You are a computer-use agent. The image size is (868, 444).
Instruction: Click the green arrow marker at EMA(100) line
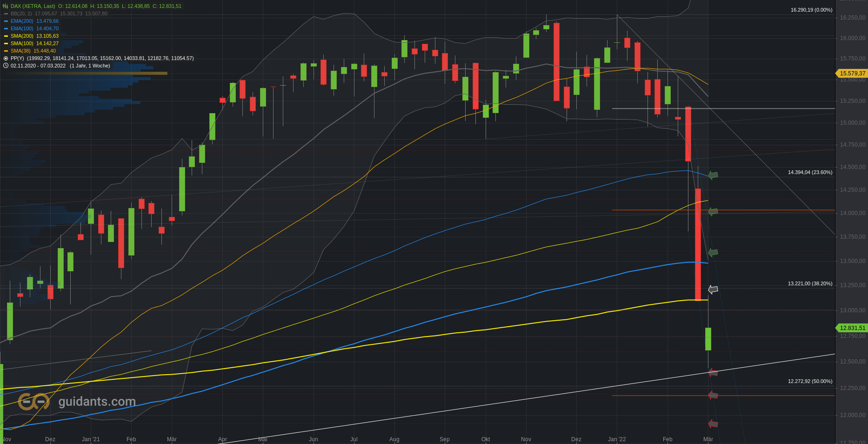713,175
